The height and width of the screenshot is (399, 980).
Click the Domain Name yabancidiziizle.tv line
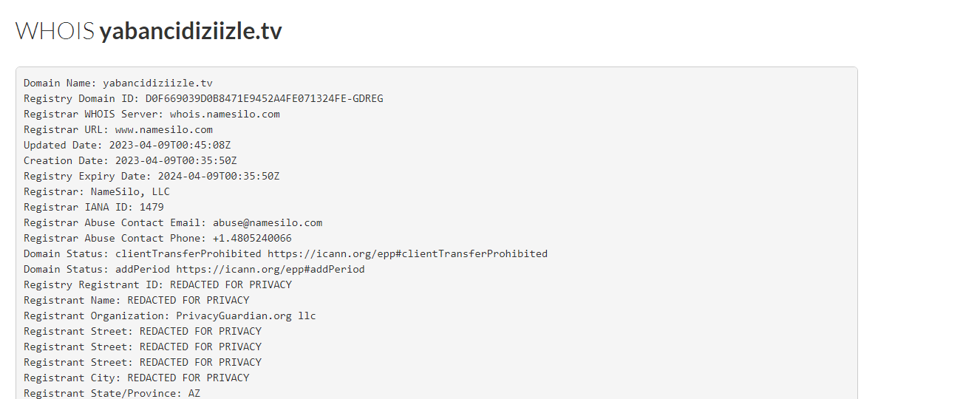(118, 83)
